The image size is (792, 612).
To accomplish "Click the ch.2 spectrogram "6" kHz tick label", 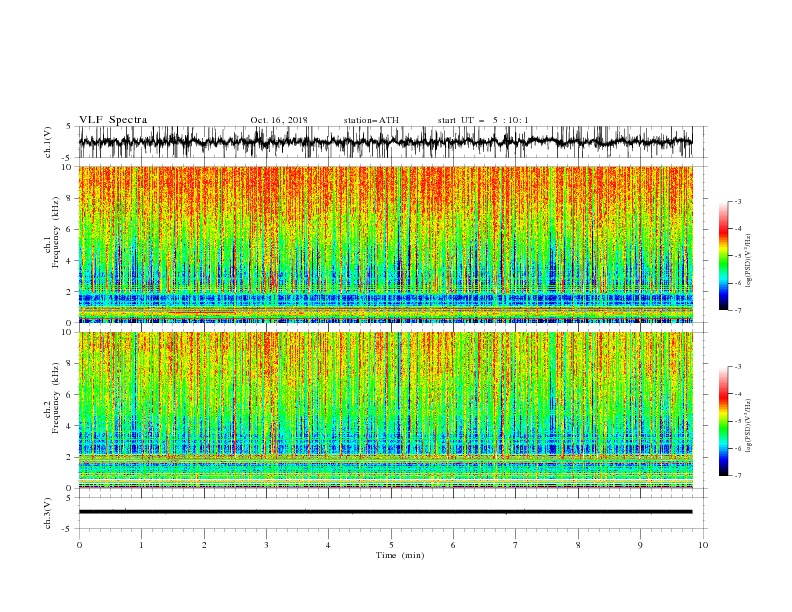I will pos(69,395).
